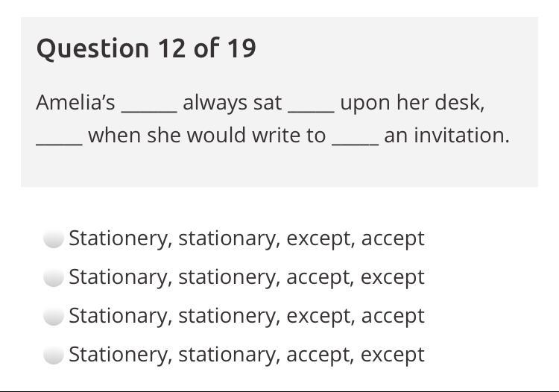559x392 pixels.
Task: Select radio button for 'Stationary, stationery, accept, except'
Action: [x=53, y=278]
